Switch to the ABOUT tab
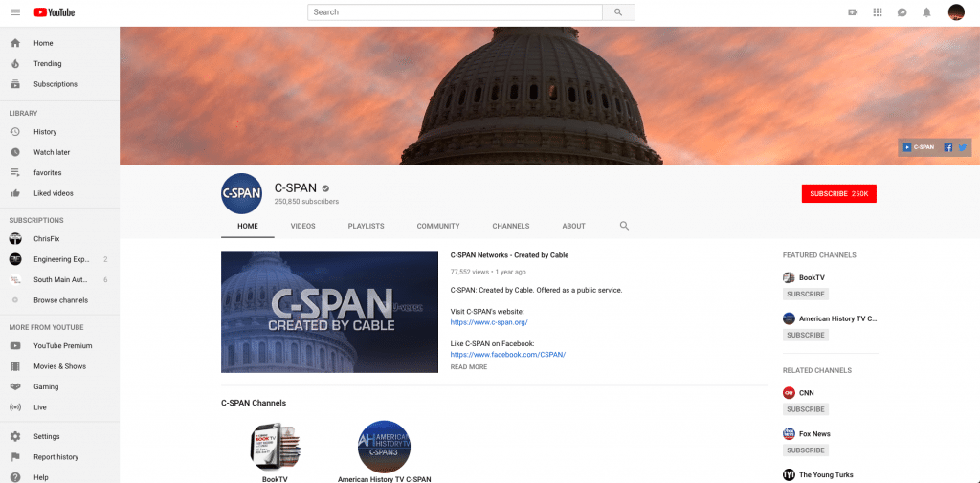 click(574, 226)
